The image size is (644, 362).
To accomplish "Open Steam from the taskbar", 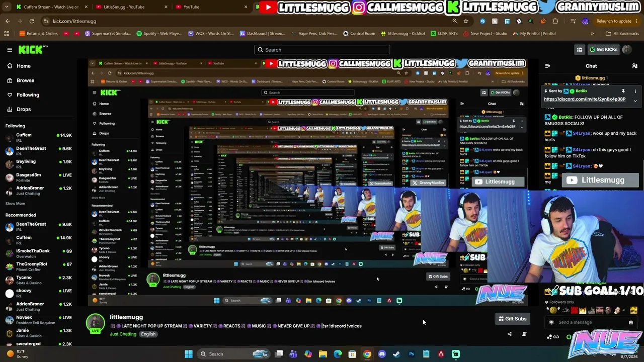I will 396,354.
